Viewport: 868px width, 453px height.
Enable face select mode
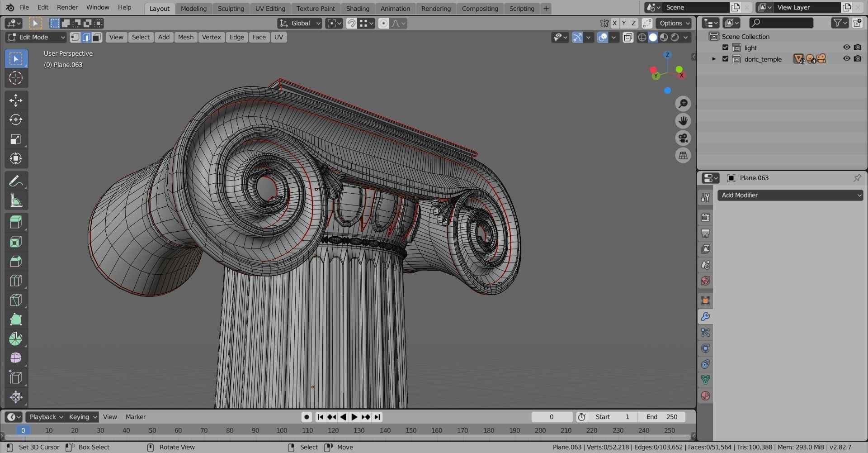[x=97, y=37]
